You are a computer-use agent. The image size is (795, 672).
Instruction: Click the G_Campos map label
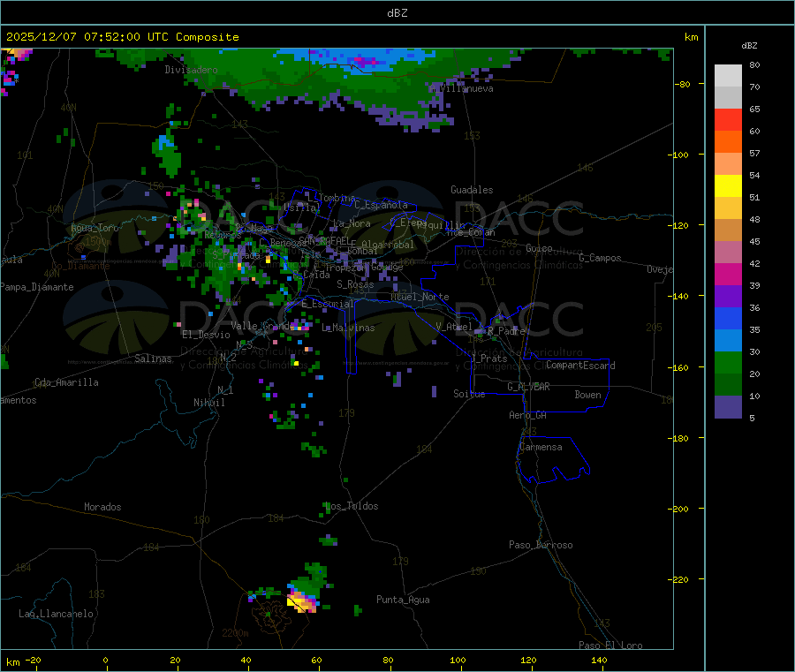coord(600,258)
